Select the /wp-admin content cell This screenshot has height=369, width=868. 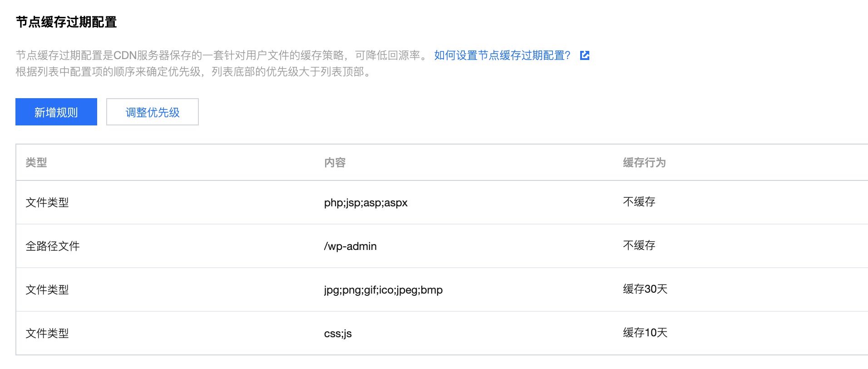click(350, 246)
